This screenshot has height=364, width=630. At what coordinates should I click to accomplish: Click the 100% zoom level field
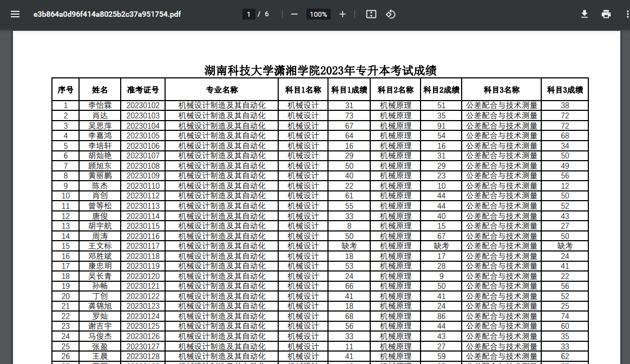pyautogui.click(x=318, y=15)
